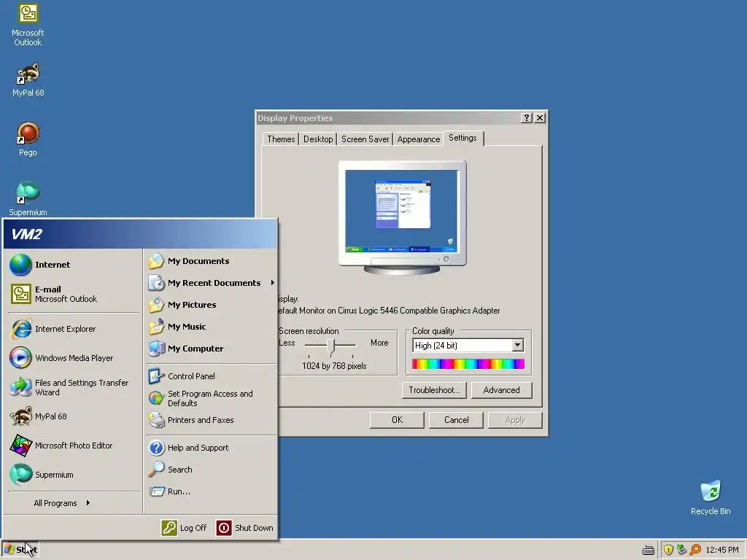Open Microsoft Outlook desktop shortcut
This screenshot has height=560, width=747.
(28, 25)
